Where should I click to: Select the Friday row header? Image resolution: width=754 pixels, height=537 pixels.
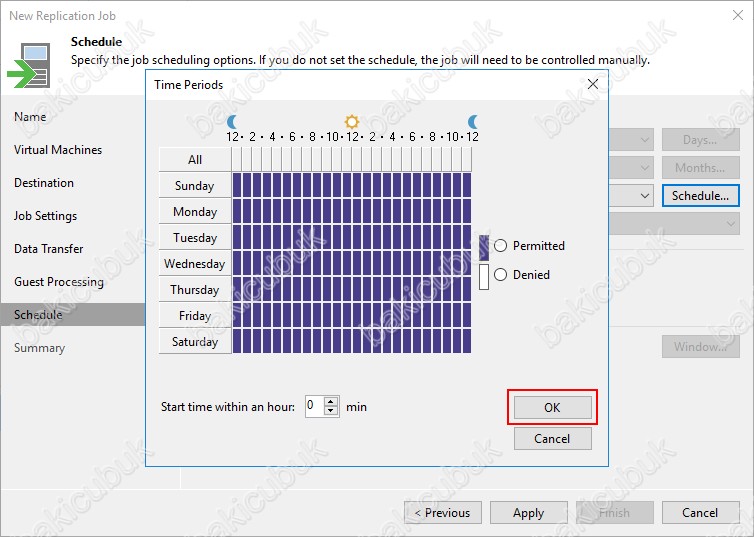pyautogui.click(x=195, y=315)
